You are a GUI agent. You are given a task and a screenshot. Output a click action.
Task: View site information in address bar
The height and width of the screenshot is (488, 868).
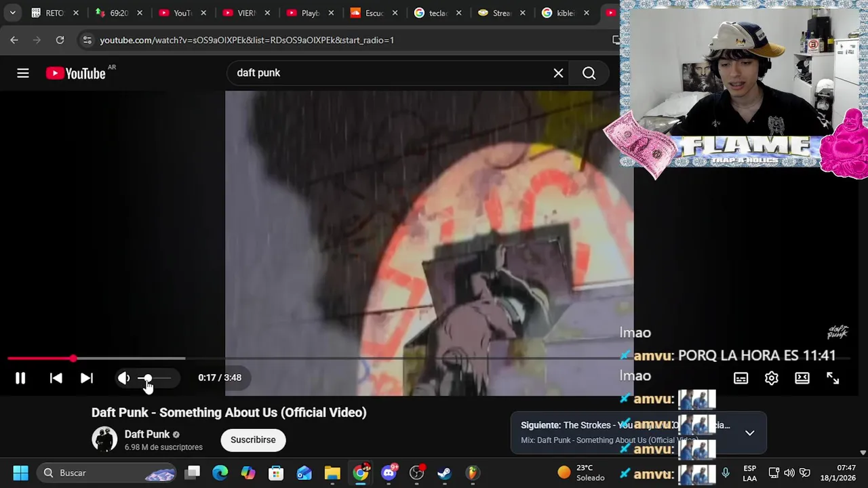pos(87,40)
